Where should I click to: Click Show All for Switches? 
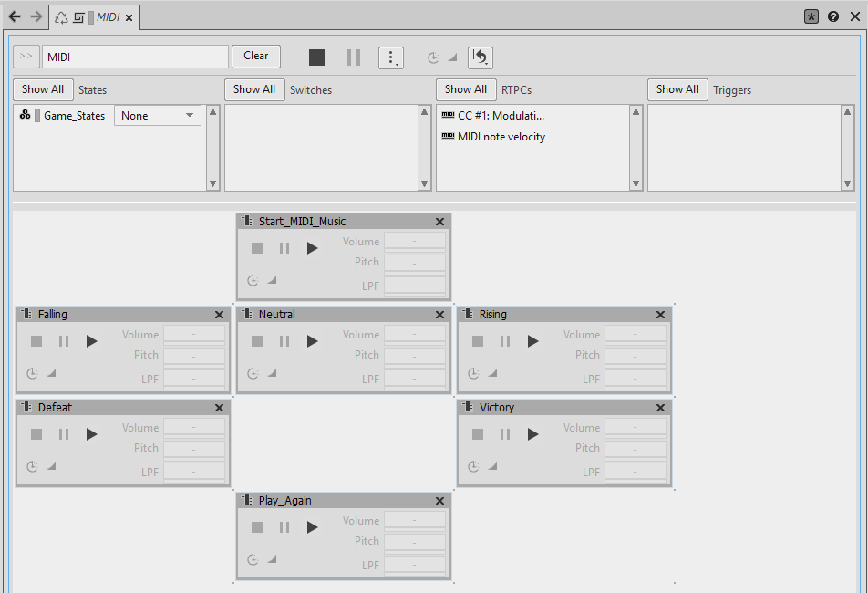click(253, 89)
